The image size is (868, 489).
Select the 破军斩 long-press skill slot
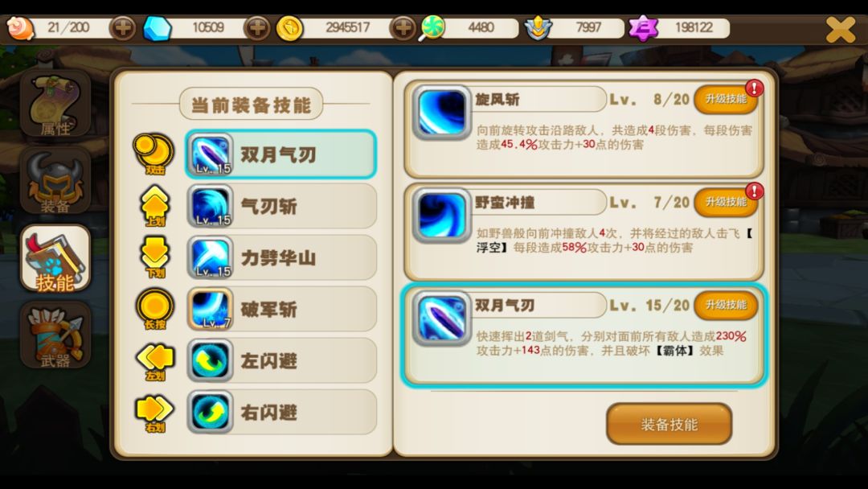point(281,309)
